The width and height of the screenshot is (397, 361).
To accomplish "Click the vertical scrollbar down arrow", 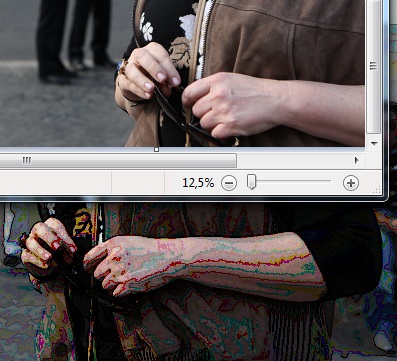I will (374, 144).
